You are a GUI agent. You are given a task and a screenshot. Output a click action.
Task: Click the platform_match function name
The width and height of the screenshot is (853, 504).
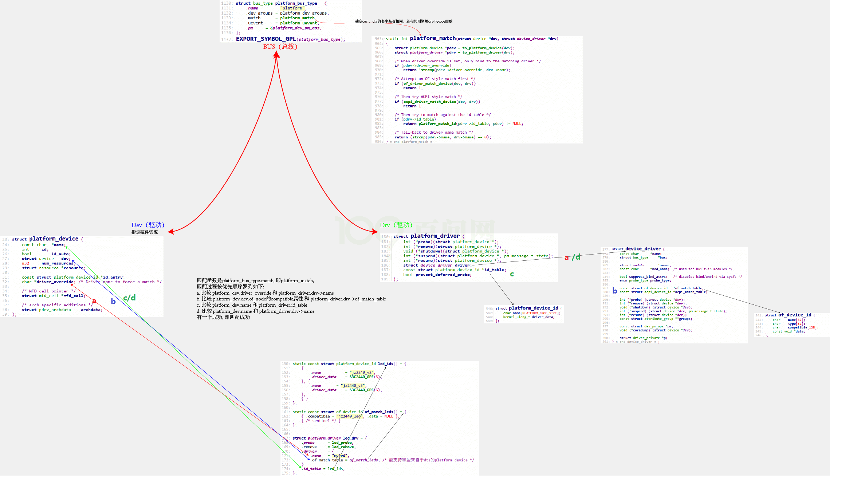click(x=432, y=38)
